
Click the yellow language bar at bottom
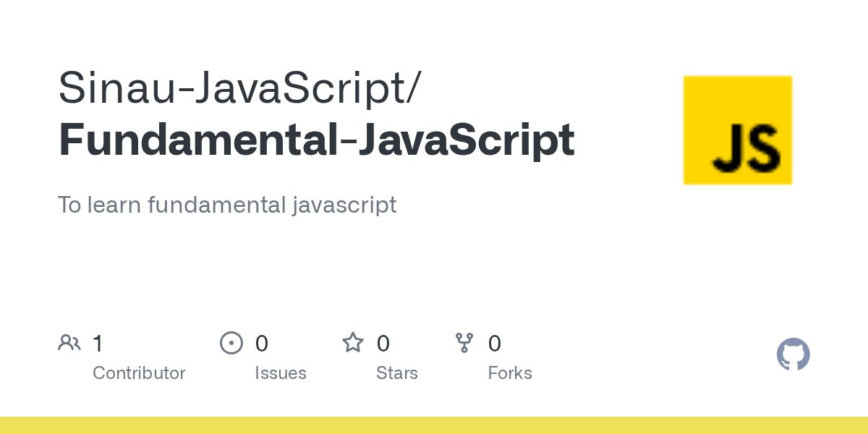click(434, 425)
